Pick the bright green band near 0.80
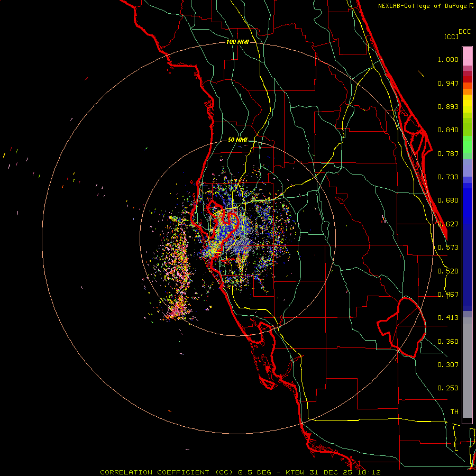Screen dimensions: 476x476 [467, 144]
